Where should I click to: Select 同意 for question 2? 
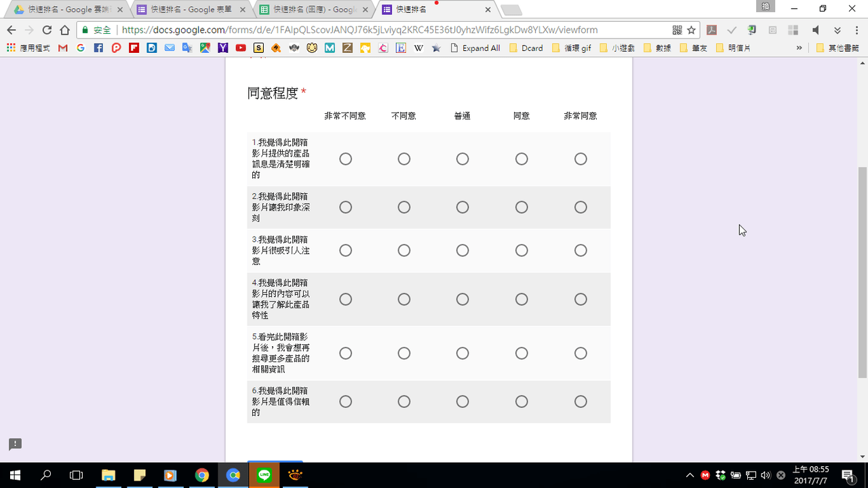521,207
